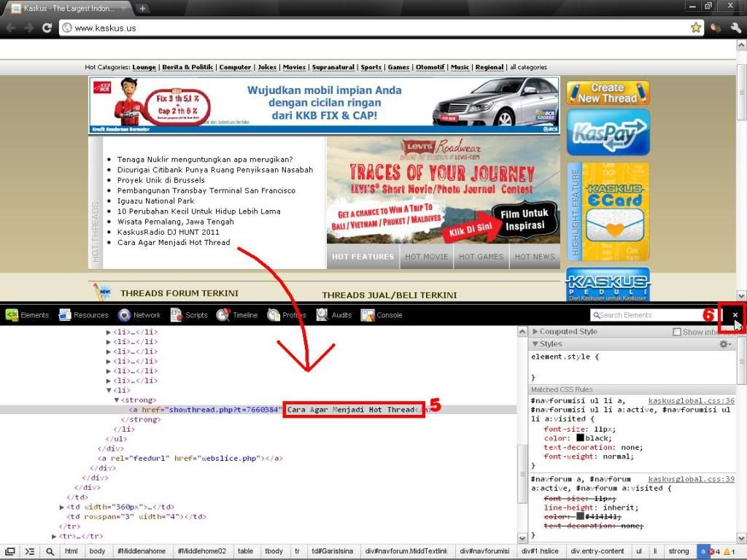Collapse the <strong> node
Viewport: 747px width, 560px height.
tap(117, 400)
